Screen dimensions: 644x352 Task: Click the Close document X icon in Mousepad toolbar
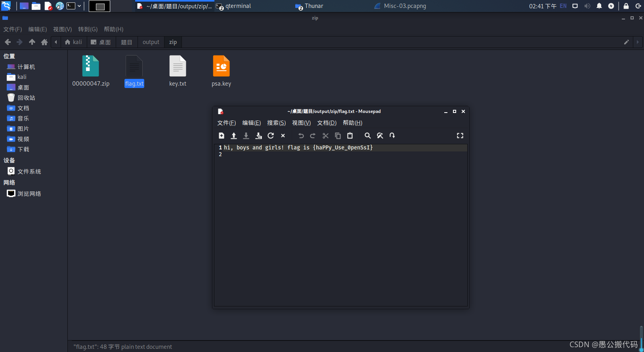(283, 136)
